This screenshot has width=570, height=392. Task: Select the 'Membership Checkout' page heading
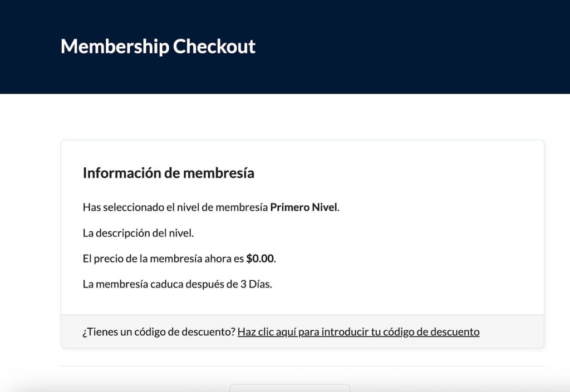point(158,47)
